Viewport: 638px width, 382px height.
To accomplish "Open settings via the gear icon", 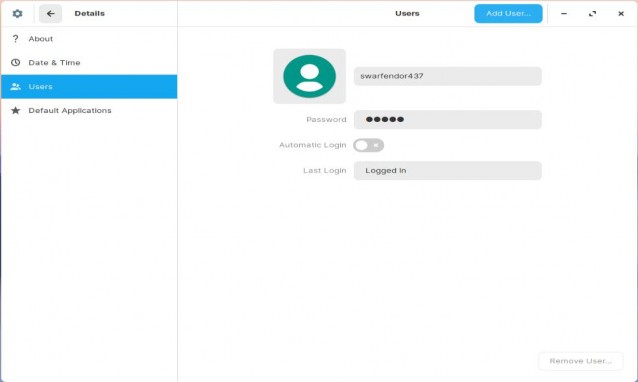I will (17, 13).
